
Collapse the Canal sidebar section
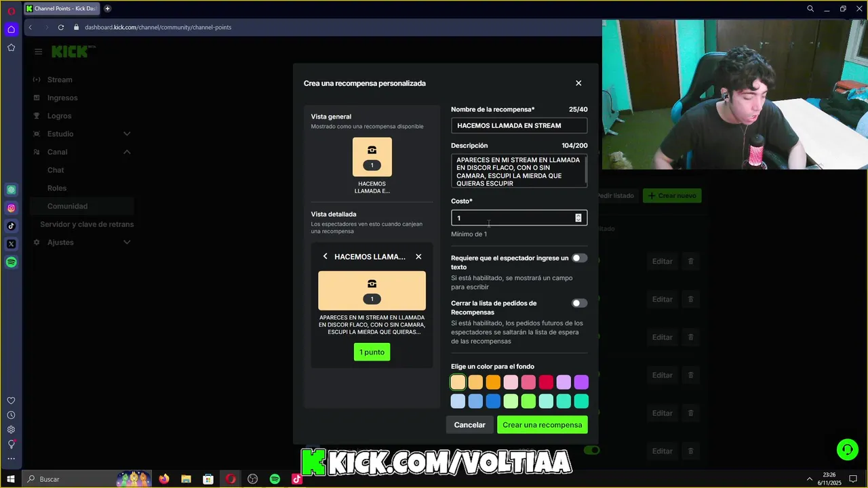coord(127,152)
